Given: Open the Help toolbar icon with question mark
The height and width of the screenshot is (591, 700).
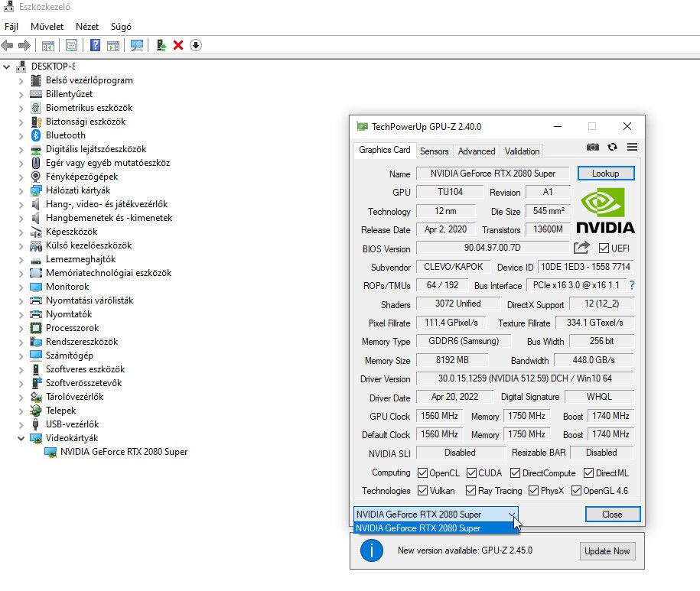Looking at the screenshot, I should 95,45.
